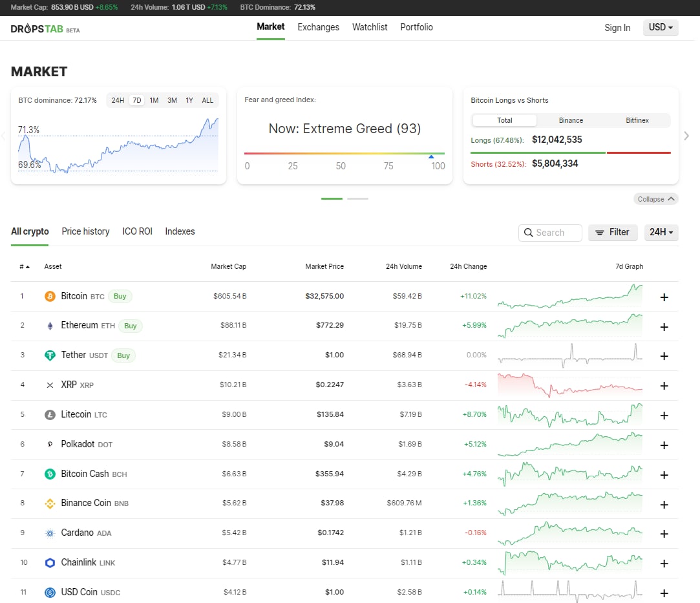The image size is (700, 603).
Task: Select Binance in Longs vs Shorts
Action: click(x=571, y=120)
